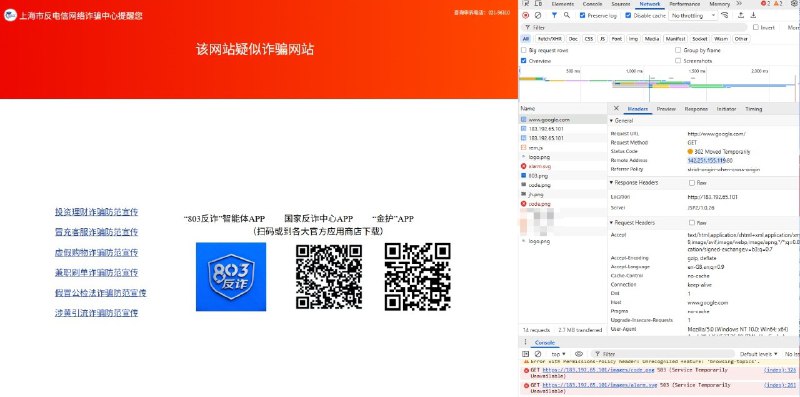Screen dimensions: 800x397
Task: Create live expression eye icon
Action: coord(579,354)
